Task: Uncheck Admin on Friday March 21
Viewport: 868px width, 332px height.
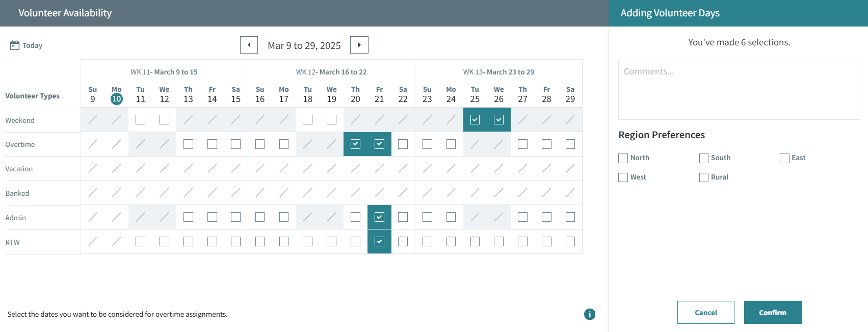Action: (x=379, y=217)
